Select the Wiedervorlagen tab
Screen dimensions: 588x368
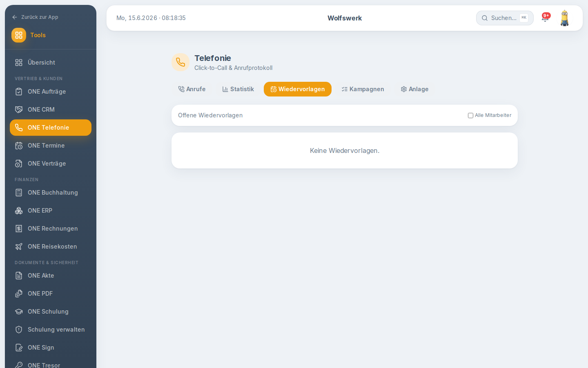click(298, 89)
